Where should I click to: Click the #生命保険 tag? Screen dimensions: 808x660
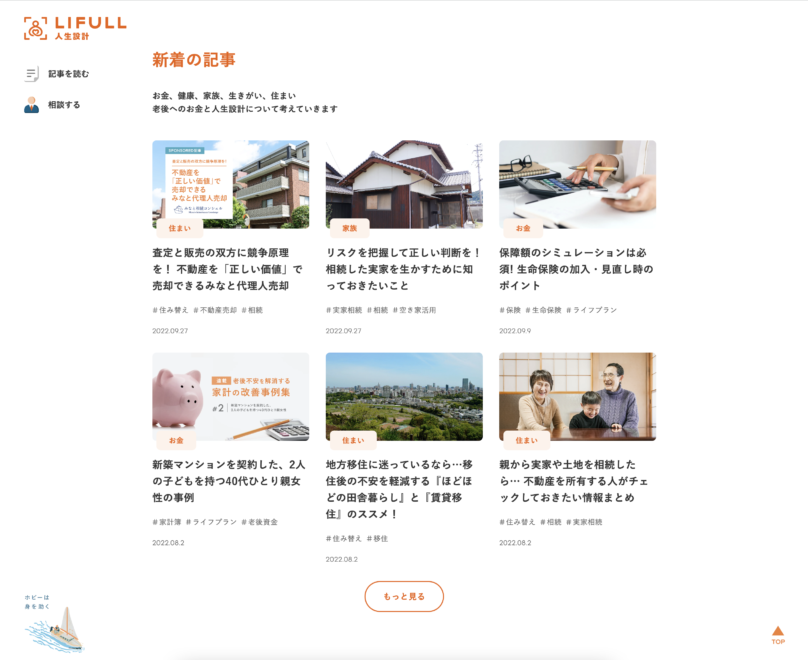coord(543,310)
